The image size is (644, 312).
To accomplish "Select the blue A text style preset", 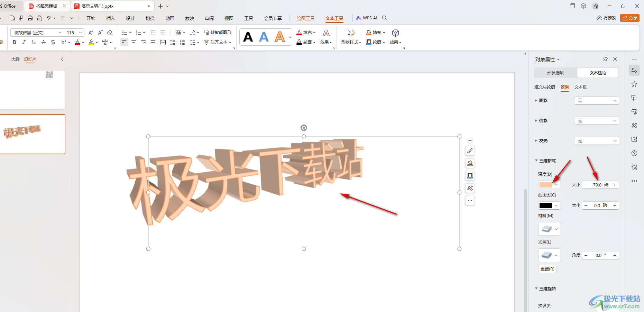I will 264,37.
